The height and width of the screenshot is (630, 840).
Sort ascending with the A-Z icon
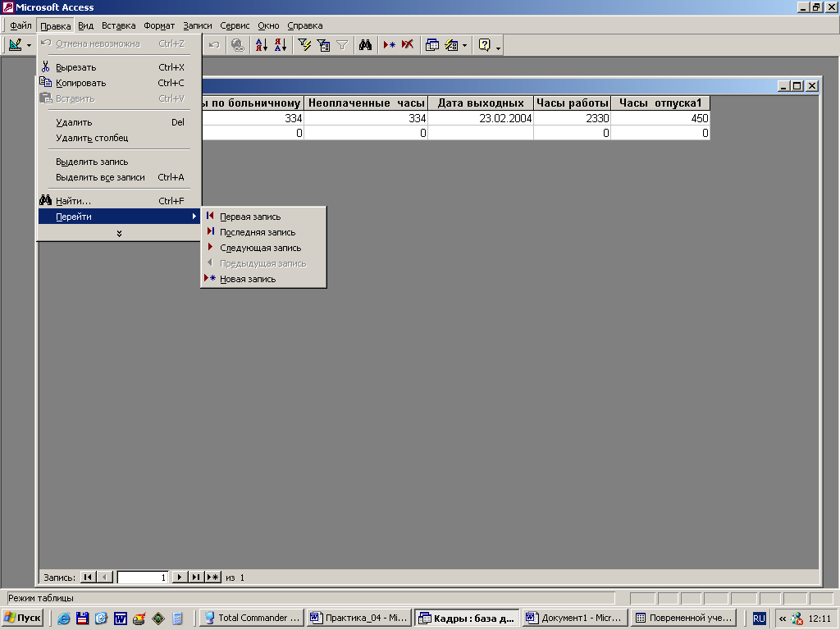tap(262, 45)
